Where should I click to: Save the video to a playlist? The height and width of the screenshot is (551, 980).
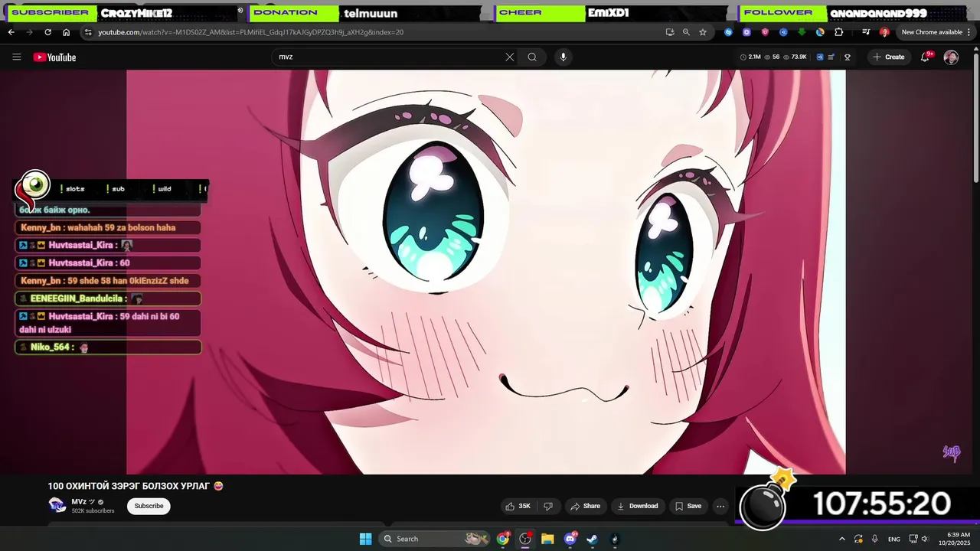[688, 506]
